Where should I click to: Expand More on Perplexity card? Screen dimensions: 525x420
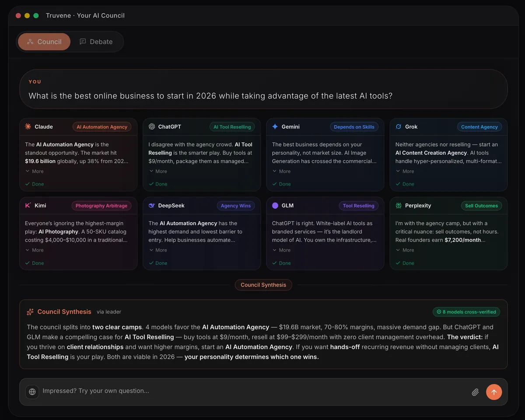point(405,250)
